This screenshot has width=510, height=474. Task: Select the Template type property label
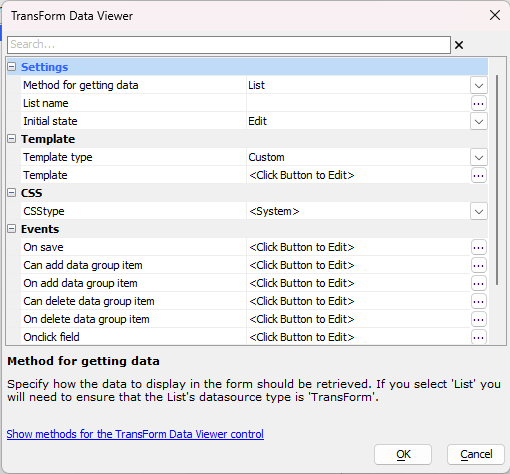point(58,157)
